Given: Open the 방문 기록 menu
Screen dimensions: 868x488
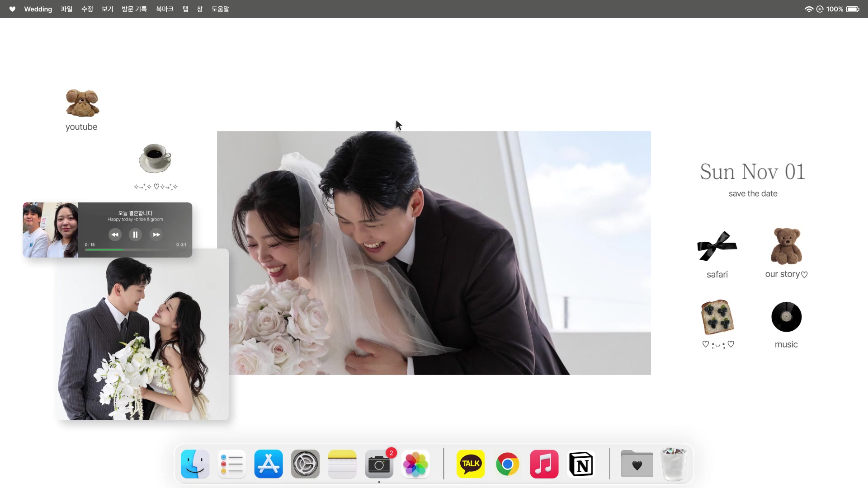Looking at the screenshot, I should [x=134, y=9].
